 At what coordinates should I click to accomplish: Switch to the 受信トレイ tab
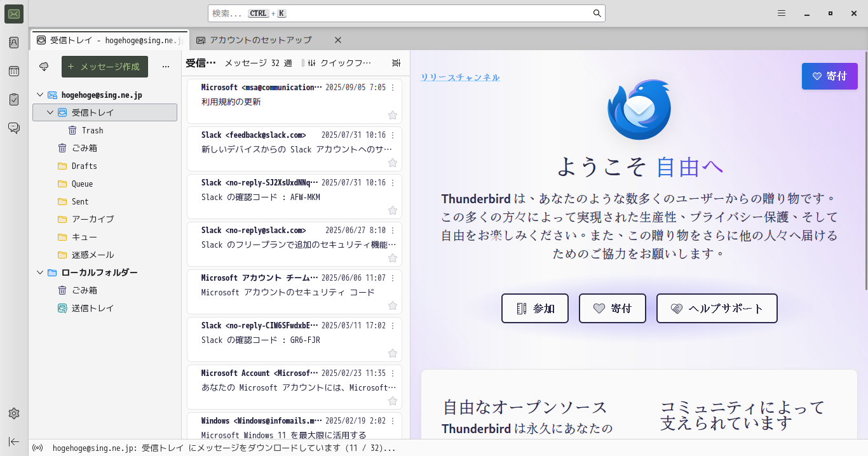110,40
